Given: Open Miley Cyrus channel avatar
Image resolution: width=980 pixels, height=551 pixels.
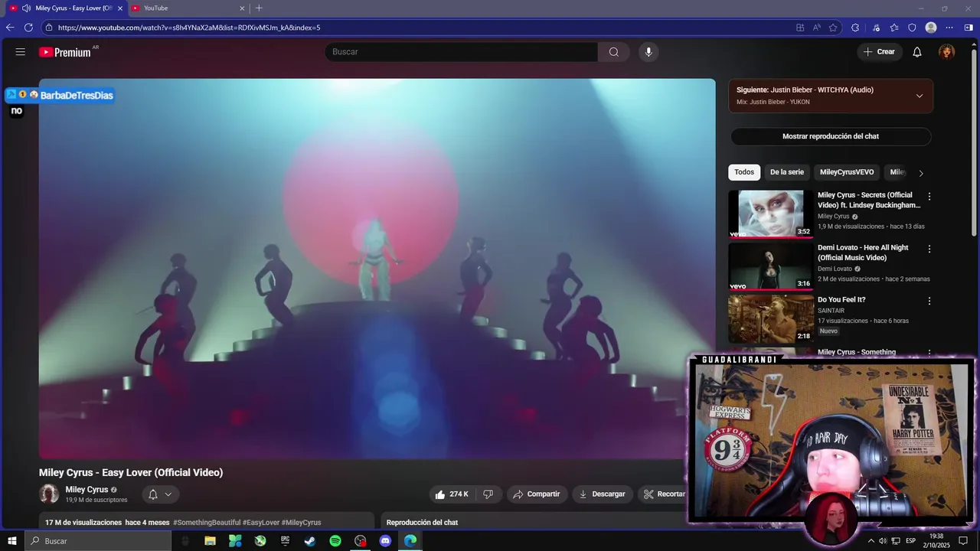Looking at the screenshot, I should (49, 494).
